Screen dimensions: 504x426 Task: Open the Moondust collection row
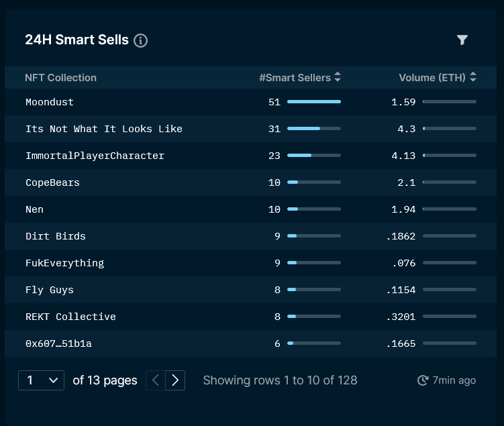point(251,102)
